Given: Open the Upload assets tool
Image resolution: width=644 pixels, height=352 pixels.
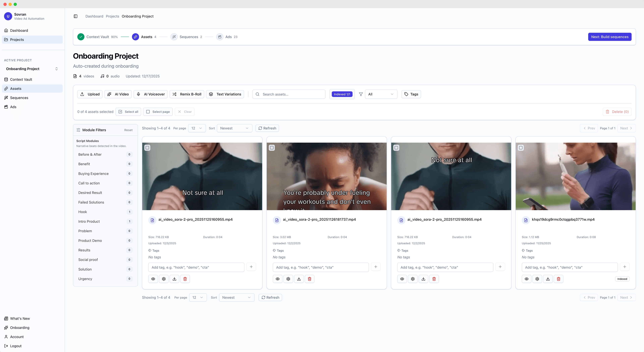Looking at the screenshot, I should click(x=90, y=94).
